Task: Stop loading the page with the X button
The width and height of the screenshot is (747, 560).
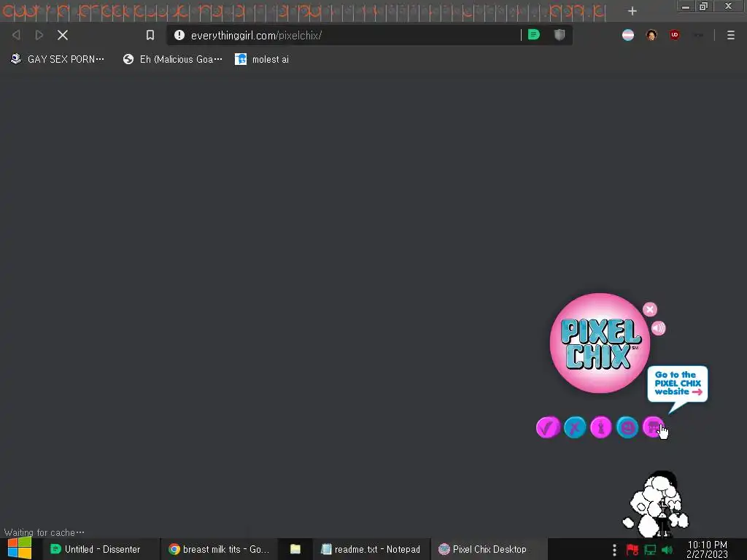Action: (63, 35)
